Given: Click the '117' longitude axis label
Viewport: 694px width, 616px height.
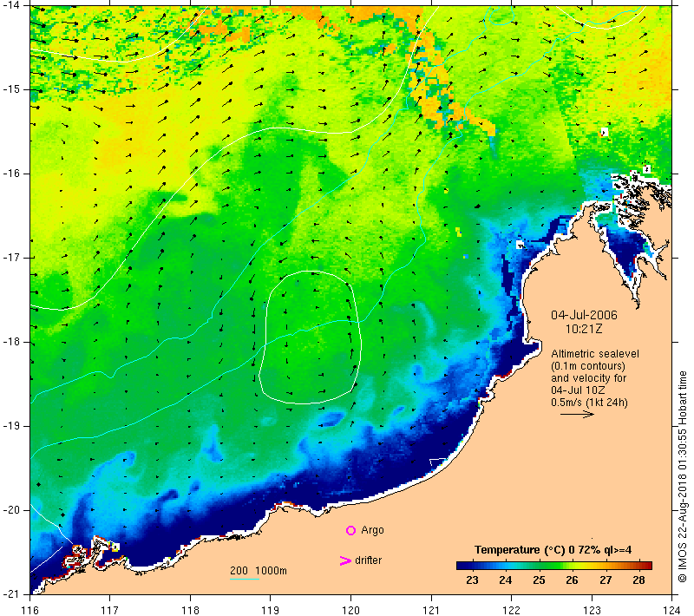Looking at the screenshot, I should point(110,610).
